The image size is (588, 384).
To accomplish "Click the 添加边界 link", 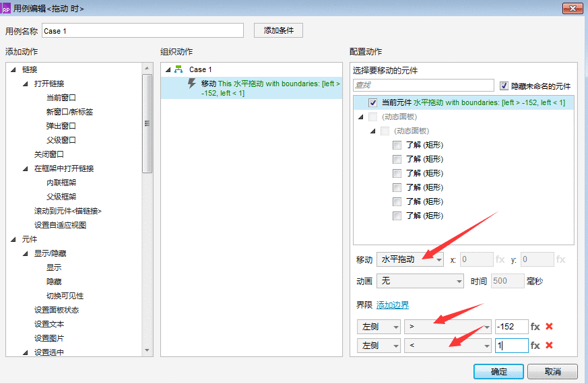I will (x=392, y=305).
